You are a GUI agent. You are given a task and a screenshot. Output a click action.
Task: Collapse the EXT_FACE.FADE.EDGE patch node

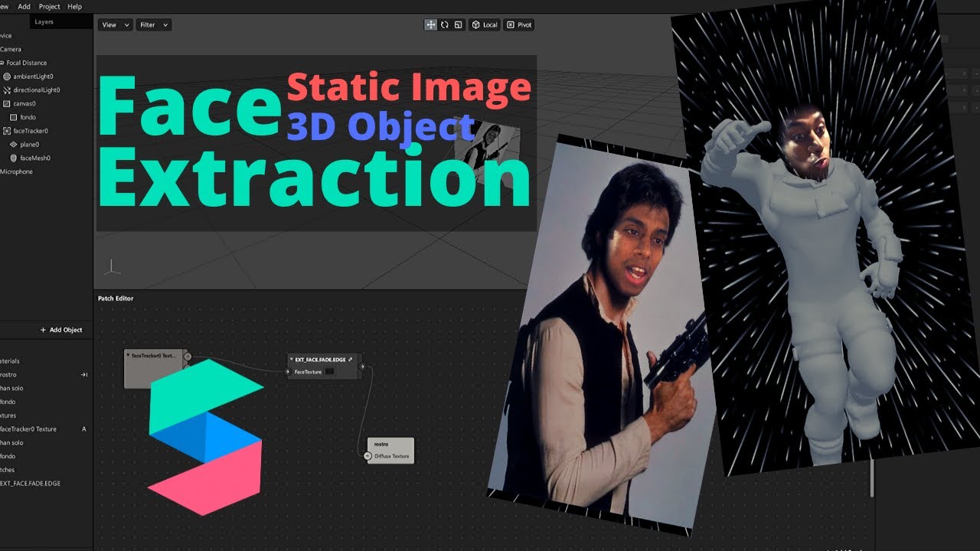[292, 359]
